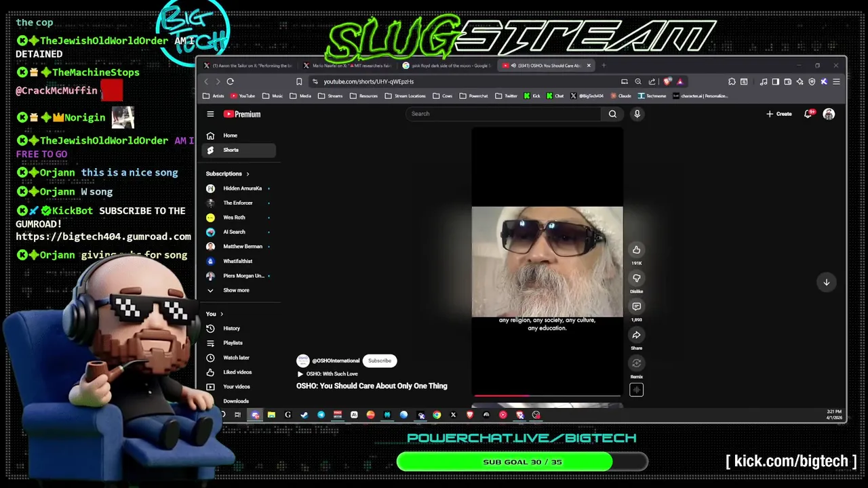This screenshot has width=868, height=488.
Task: Subscribe to @OSHOInternational
Action: point(380,361)
